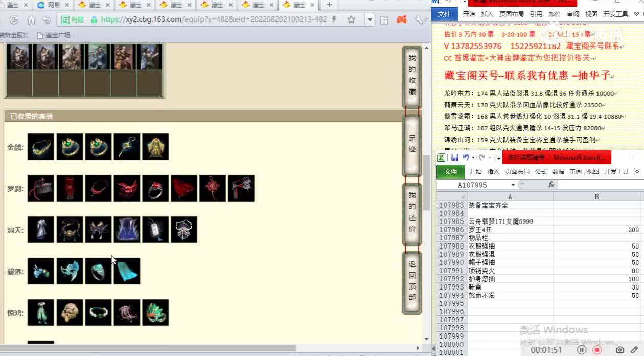Click the Excel undo icon
This screenshot has width=644, height=356.
466,158
